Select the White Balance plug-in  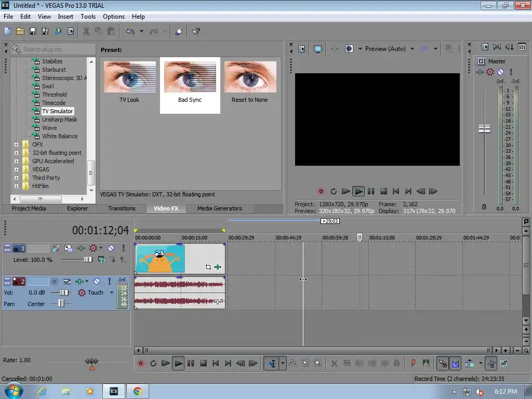(x=60, y=136)
